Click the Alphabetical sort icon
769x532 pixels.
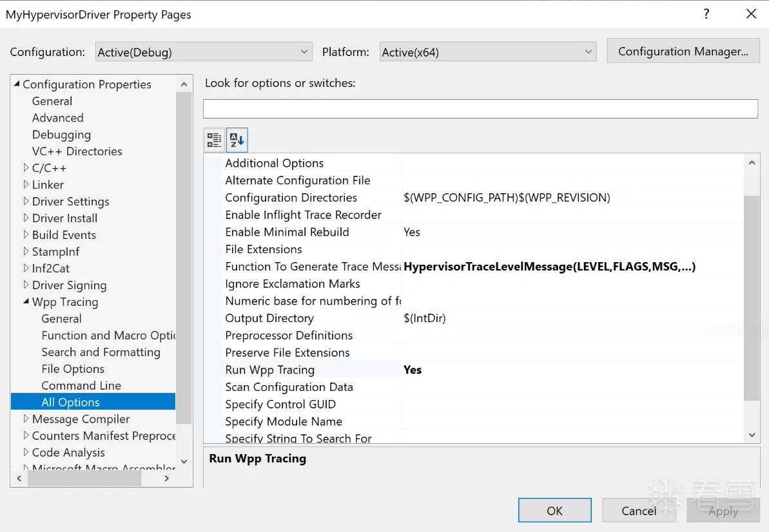[237, 140]
